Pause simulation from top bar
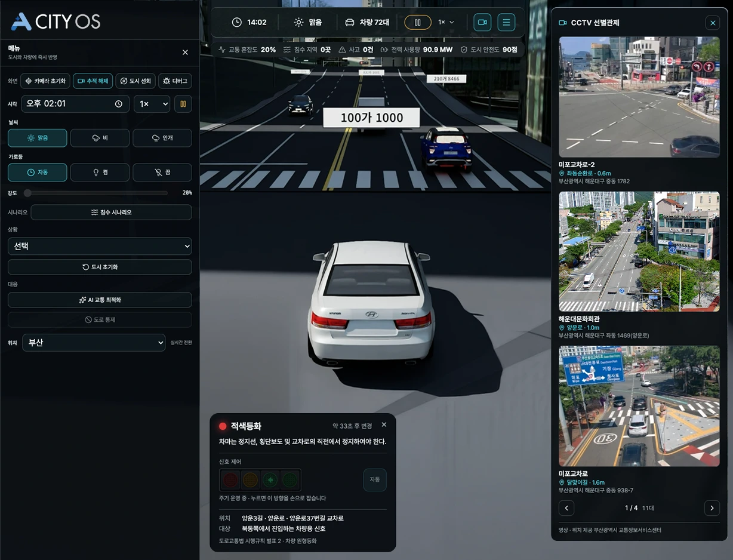 point(418,23)
